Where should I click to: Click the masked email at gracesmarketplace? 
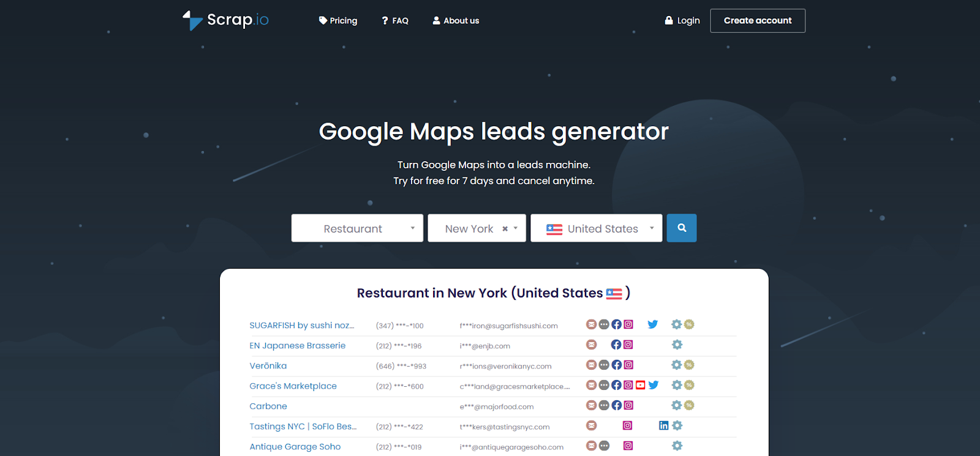(515, 386)
